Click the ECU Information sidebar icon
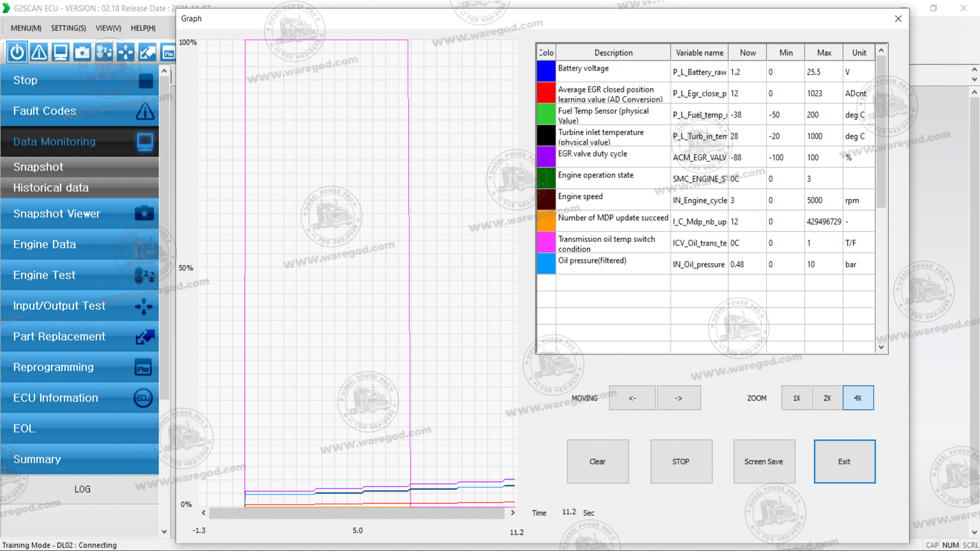980x551 pixels. [143, 398]
